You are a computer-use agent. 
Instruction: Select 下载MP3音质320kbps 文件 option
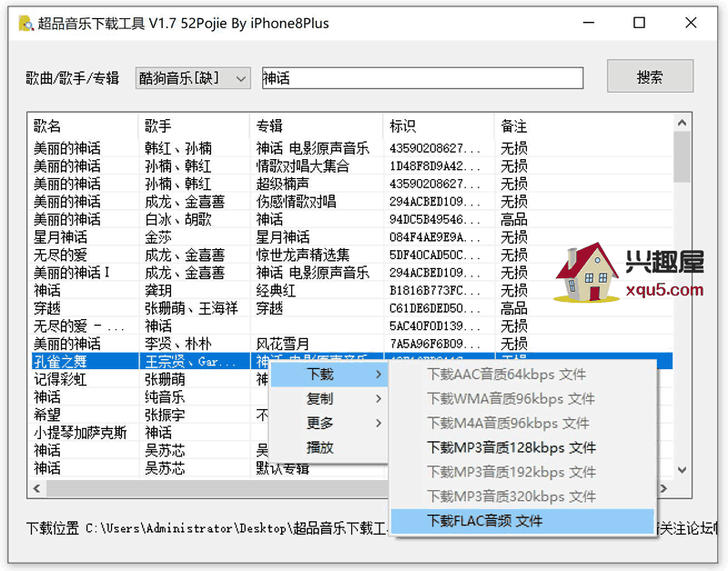point(522,496)
